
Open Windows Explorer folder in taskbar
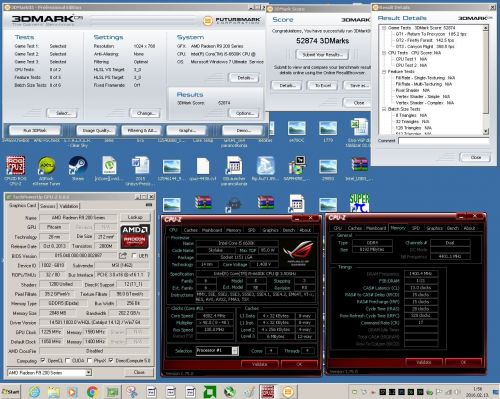(53, 392)
